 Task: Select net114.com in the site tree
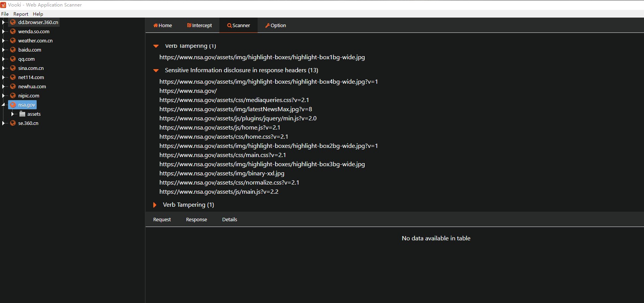(x=31, y=77)
